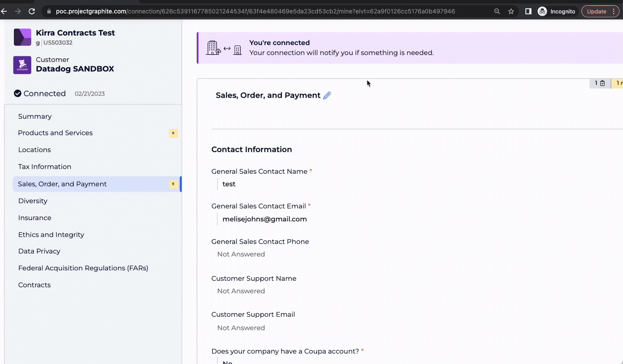This screenshot has height=364, width=623.
Task: Click the yellow asterisk beside Sales, Order, and Payment
Action: (174, 185)
